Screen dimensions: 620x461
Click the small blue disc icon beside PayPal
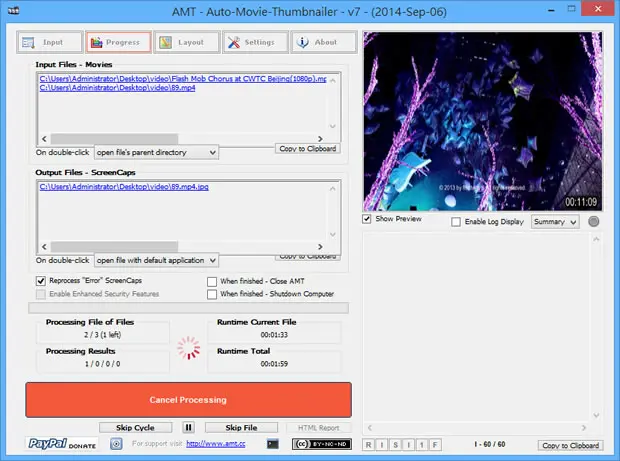pyautogui.click(x=116, y=444)
